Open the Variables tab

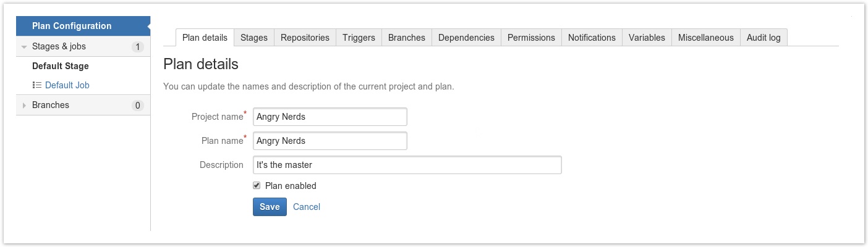[x=647, y=38]
